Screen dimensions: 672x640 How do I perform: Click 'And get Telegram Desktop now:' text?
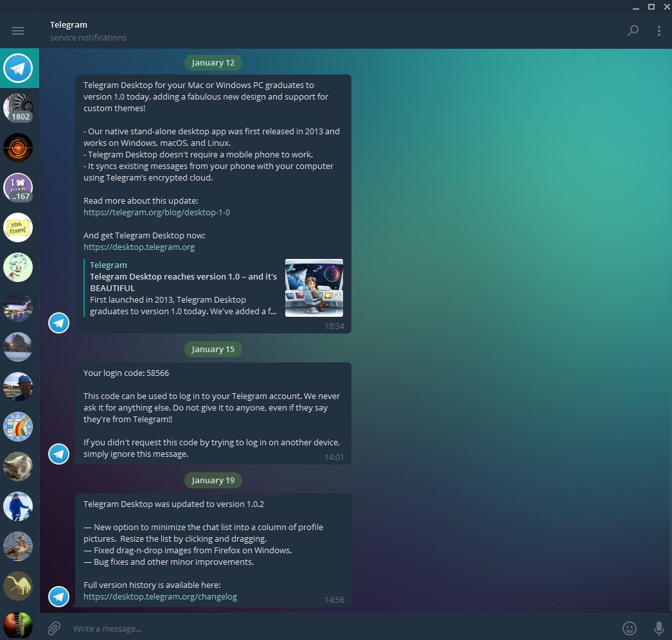click(144, 236)
